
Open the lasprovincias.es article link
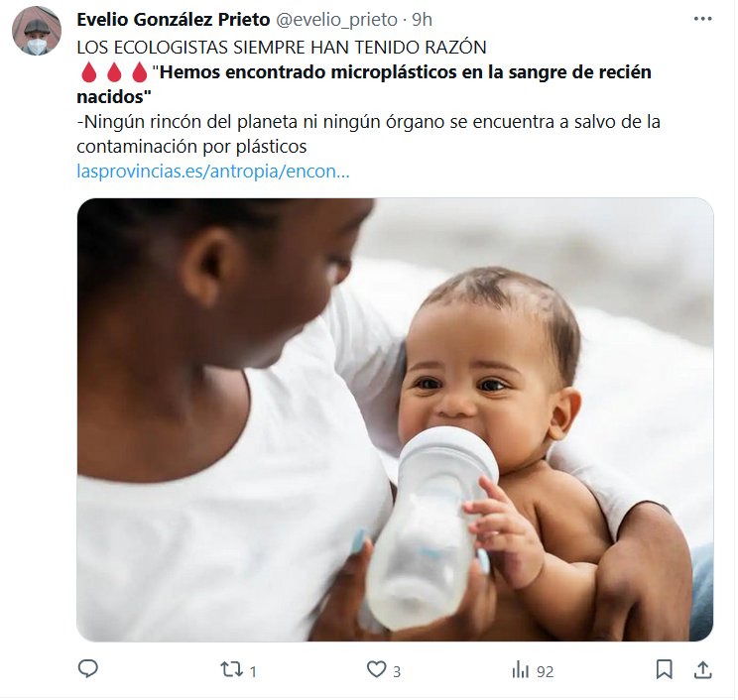[x=212, y=171]
